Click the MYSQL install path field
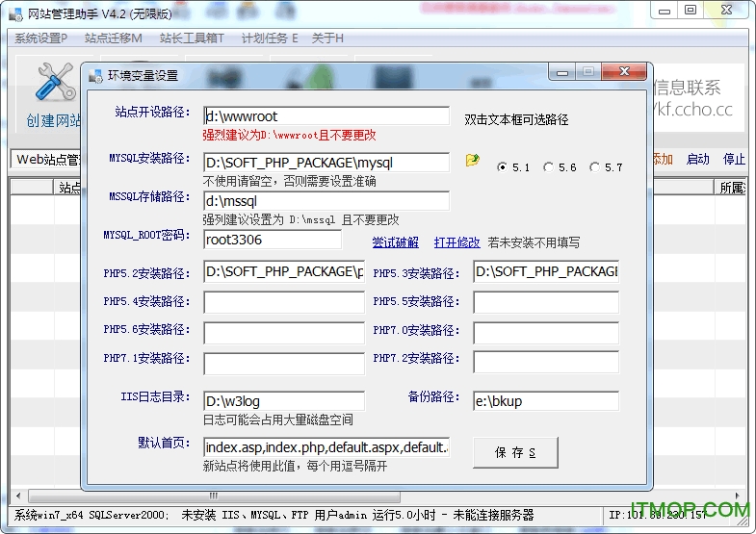 (x=326, y=163)
